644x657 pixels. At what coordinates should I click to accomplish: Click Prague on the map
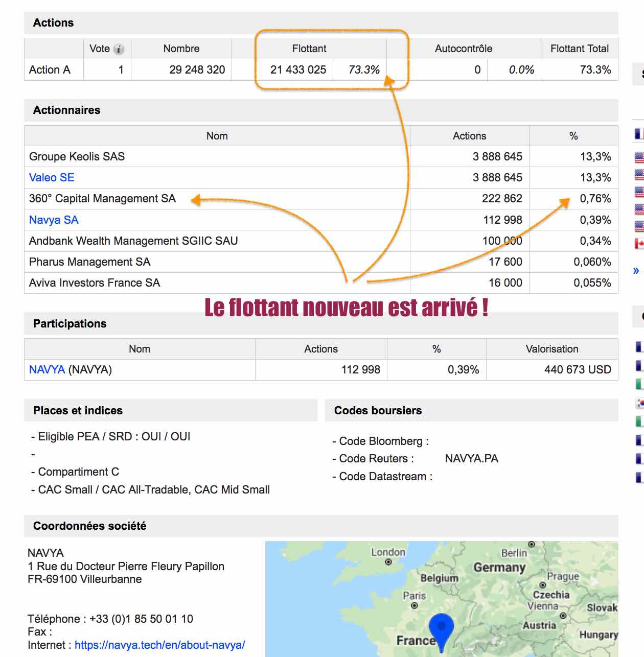(x=563, y=576)
